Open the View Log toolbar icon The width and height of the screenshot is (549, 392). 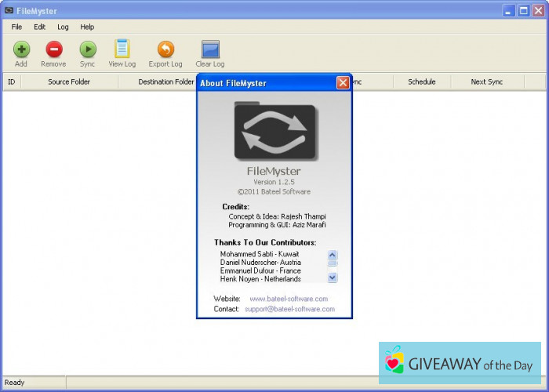tap(122, 49)
